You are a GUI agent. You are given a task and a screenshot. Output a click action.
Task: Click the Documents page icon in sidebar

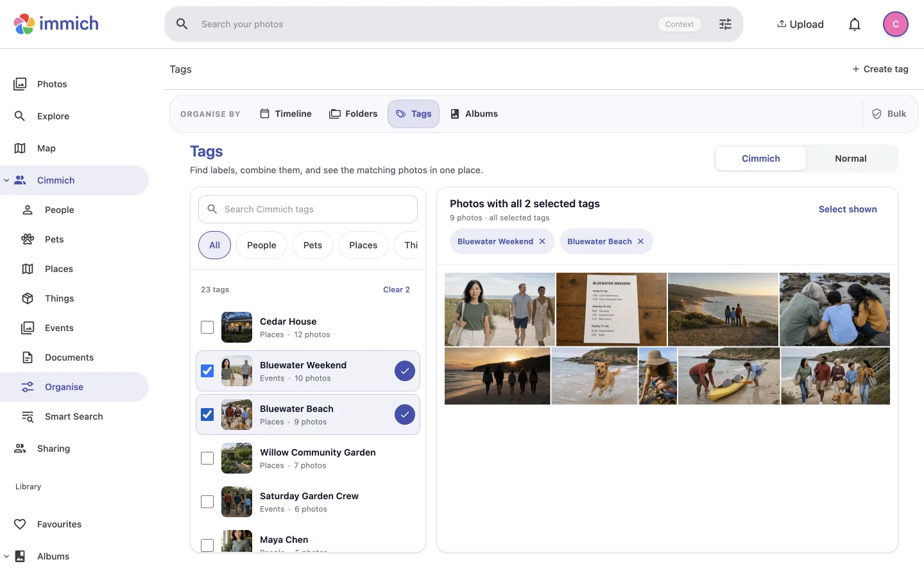tap(28, 357)
